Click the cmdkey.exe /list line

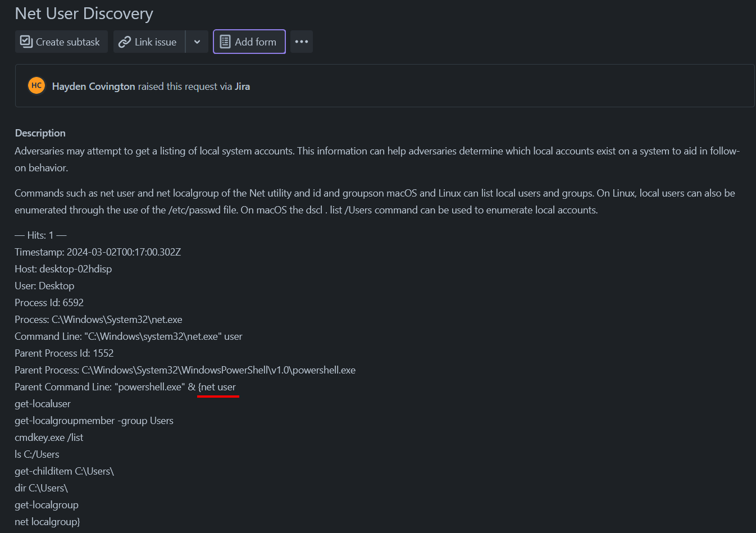coord(49,438)
